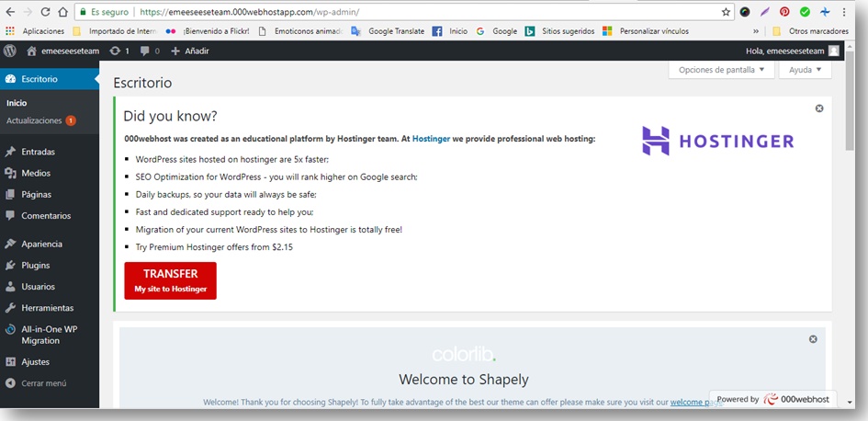Visit site via emeeseeseteam home icon
This screenshot has width=868, height=421.
(x=63, y=51)
